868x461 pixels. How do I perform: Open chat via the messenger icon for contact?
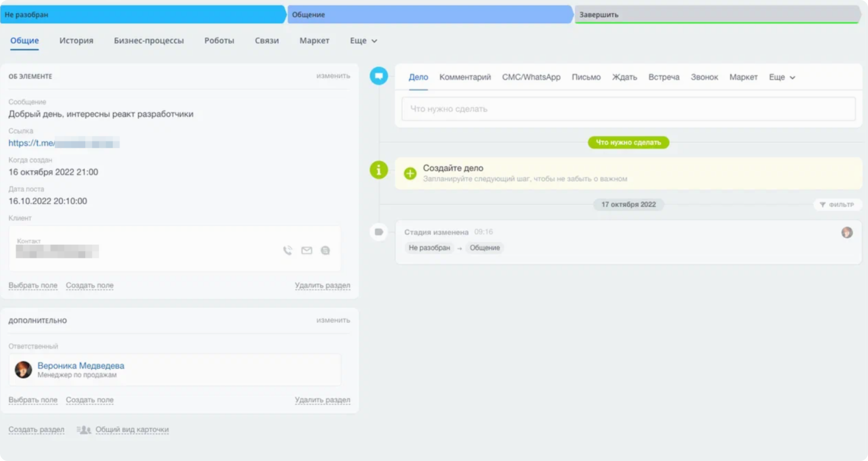(x=325, y=250)
